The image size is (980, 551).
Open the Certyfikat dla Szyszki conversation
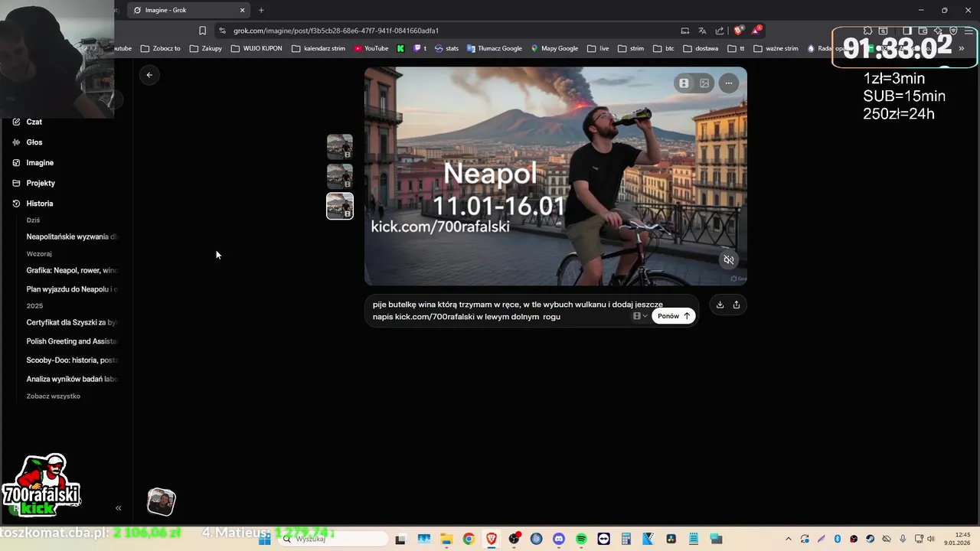(72, 322)
